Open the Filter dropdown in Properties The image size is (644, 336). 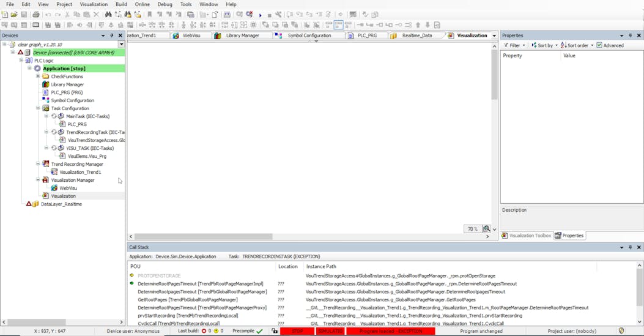coord(514,45)
